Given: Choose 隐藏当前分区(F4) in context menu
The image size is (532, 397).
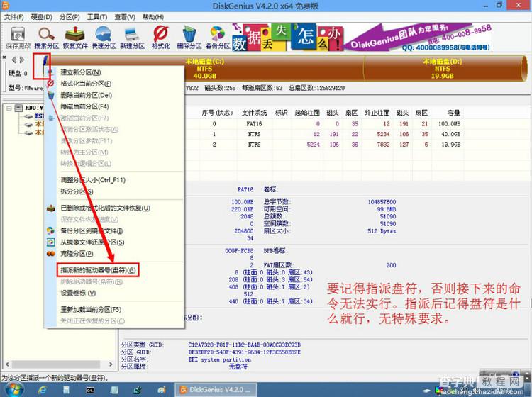Looking at the screenshot, I should click(x=84, y=106).
